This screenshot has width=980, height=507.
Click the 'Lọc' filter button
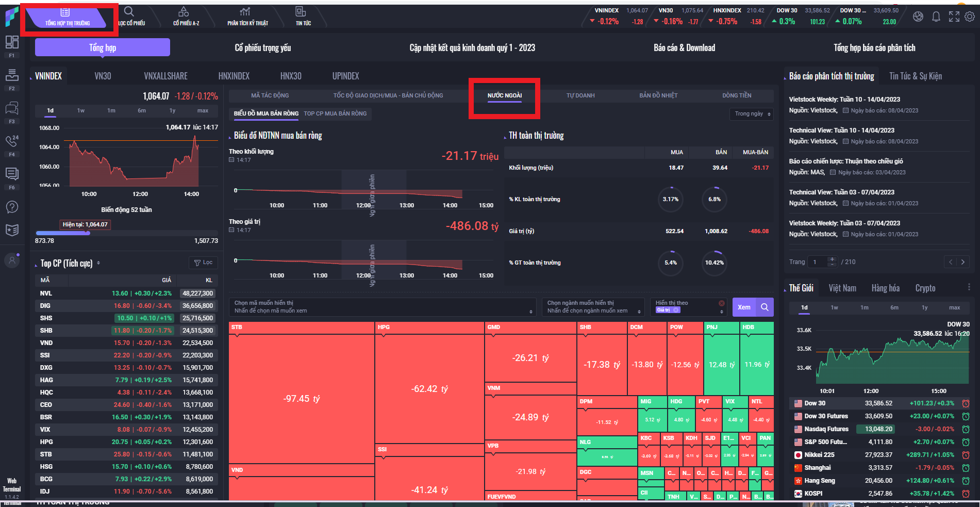coord(203,263)
